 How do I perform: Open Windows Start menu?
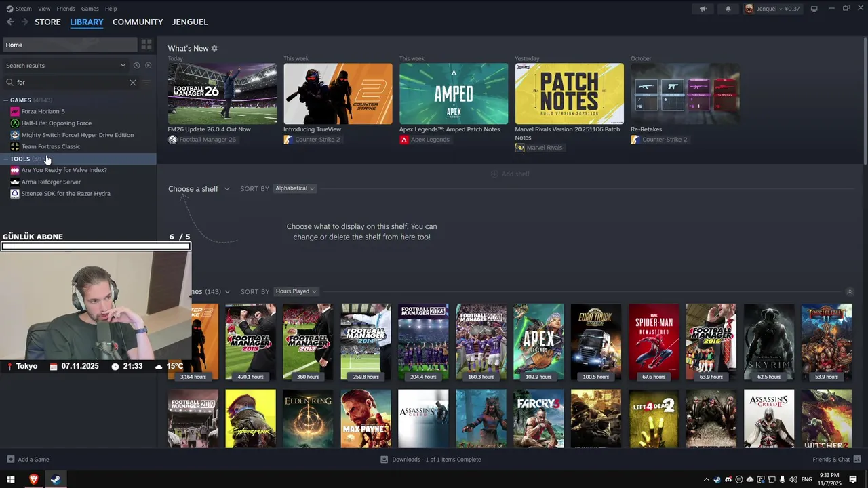[x=11, y=480]
